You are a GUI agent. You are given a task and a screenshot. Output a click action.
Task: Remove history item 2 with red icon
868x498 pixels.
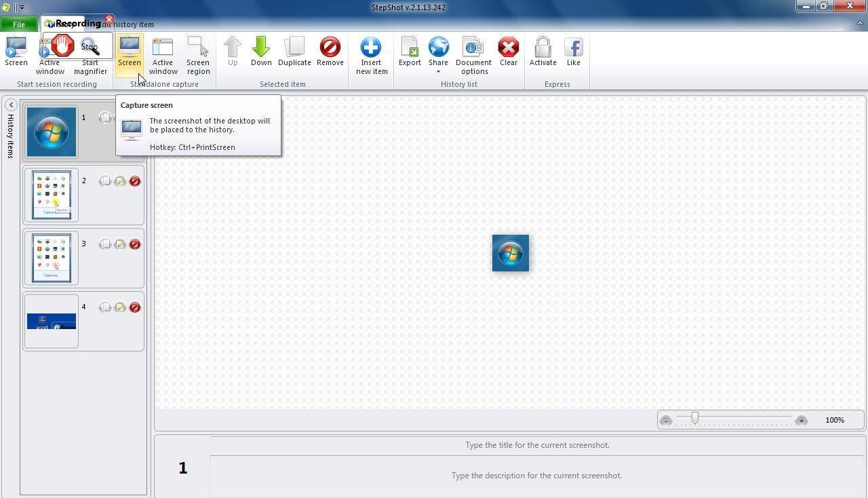135,181
